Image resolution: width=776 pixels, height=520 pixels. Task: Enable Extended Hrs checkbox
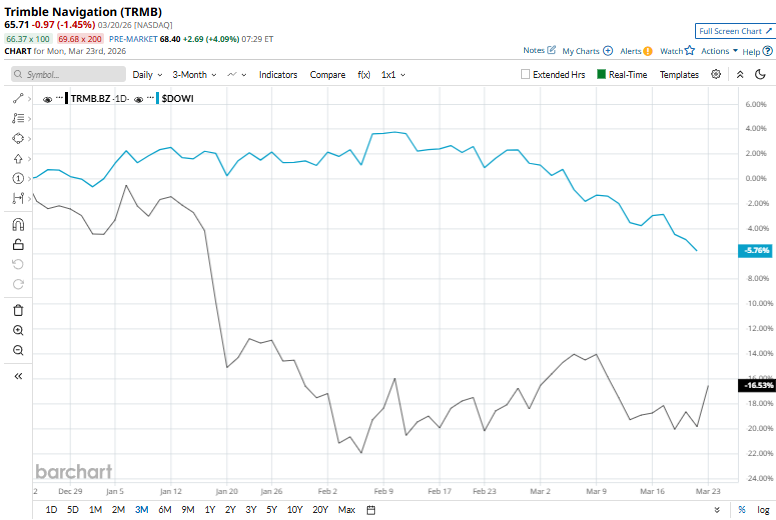pos(525,74)
